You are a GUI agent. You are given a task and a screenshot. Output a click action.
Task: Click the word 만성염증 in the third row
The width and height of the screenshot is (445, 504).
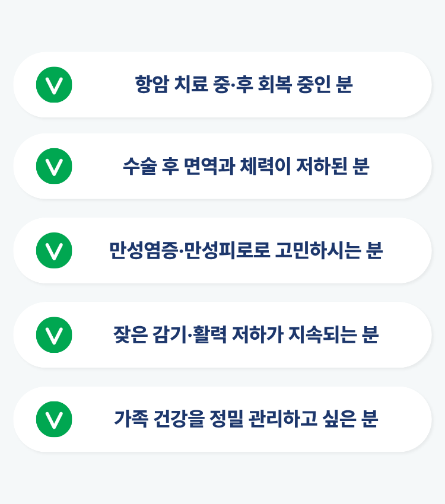coord(142,251)
